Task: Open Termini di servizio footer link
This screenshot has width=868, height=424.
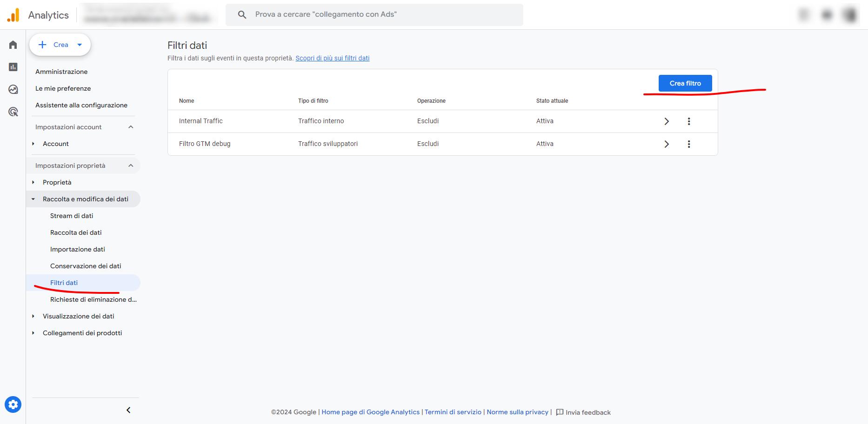Action: click(453, 412)
